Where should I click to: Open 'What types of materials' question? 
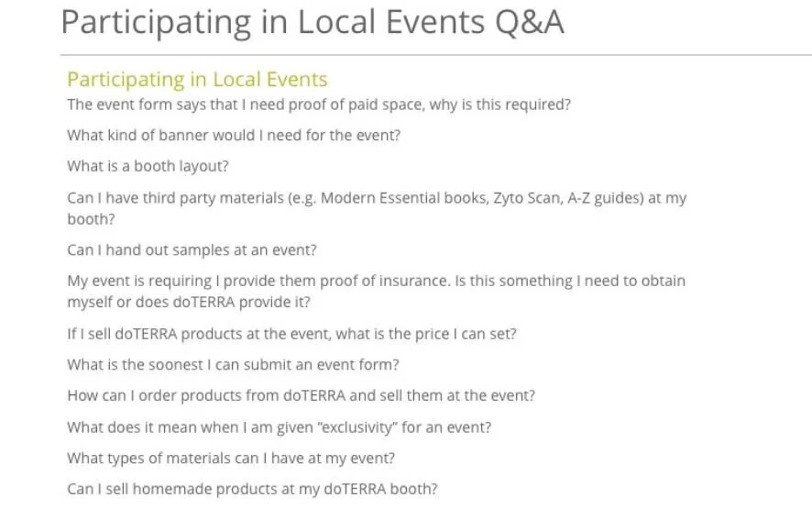(231, 459)
